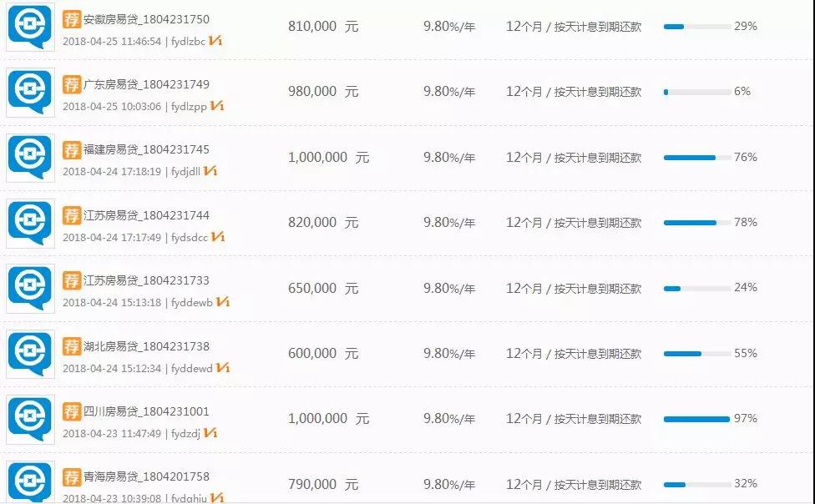Screen dimensions: 815x504
Task: Click borrower username fydlzpp
Action: pyautogui.click(x=189, y=107)
